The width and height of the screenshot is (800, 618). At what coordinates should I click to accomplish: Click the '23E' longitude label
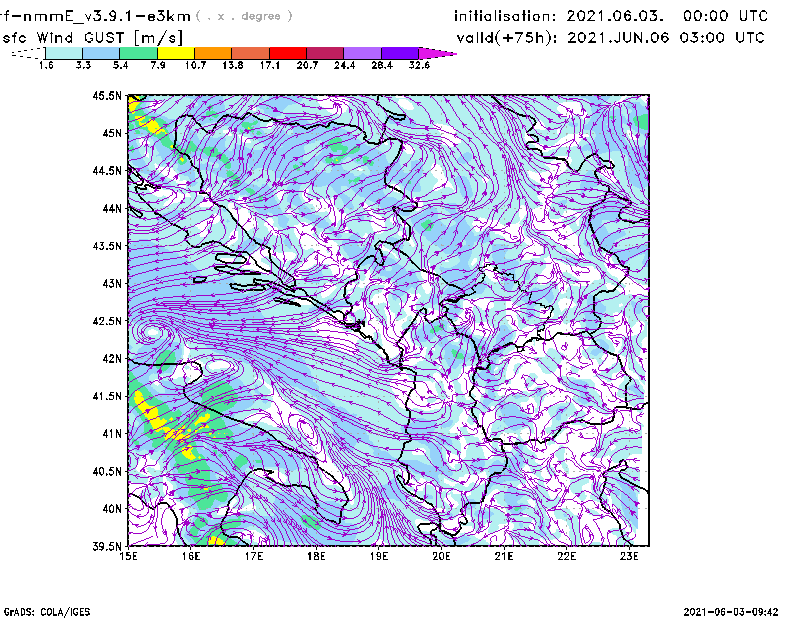[x=629, y=556]
